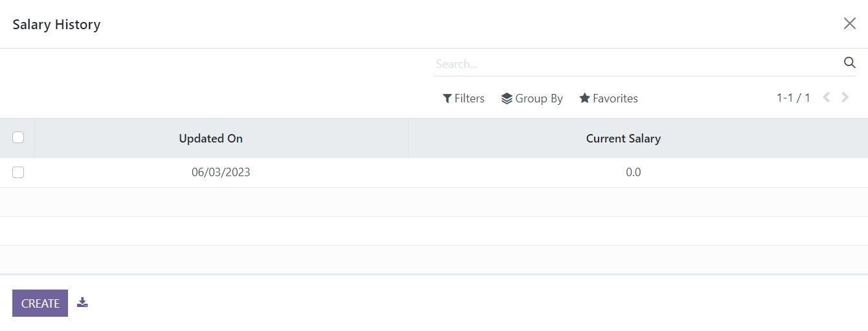The image size is (868, 331).
Task: Click the 1-1 / 1 pager counter
Action: pos(793,98)
